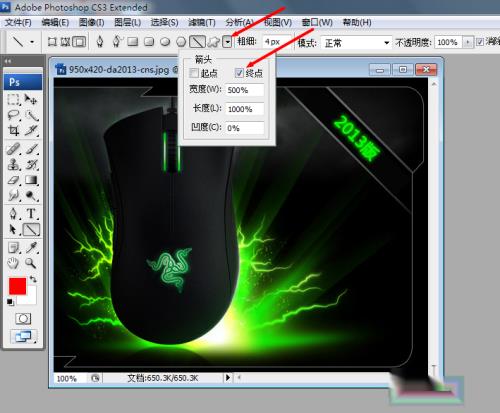Select the Crop tool

[x=14, y=131]
